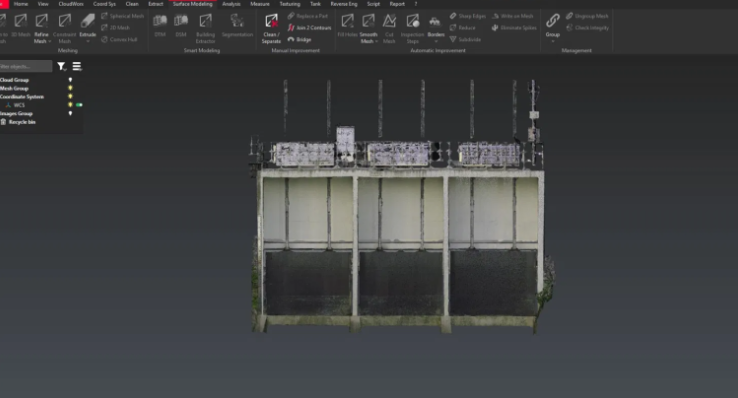Select the Cloud Group tree item

tap(15, 80)
